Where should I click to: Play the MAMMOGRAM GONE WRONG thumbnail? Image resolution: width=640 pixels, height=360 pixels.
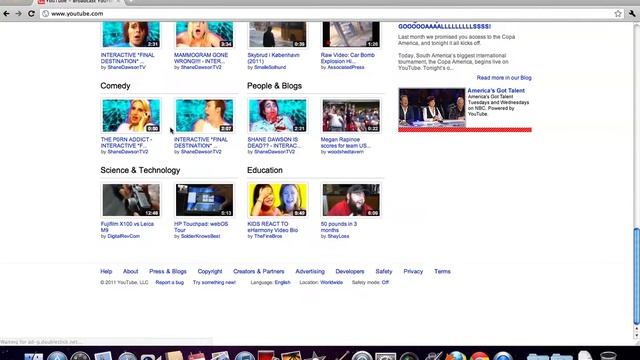(204, 34)
